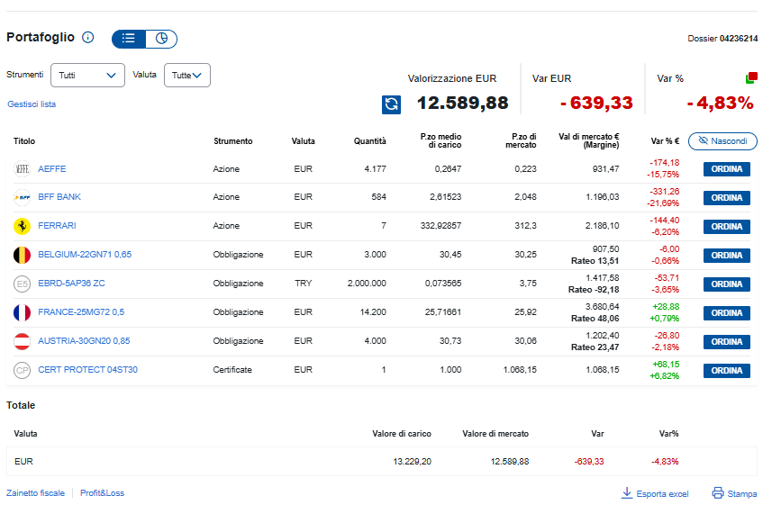Click the refresh valuation icon
This screenshot has height=532, width=781.
pos(391,104)
